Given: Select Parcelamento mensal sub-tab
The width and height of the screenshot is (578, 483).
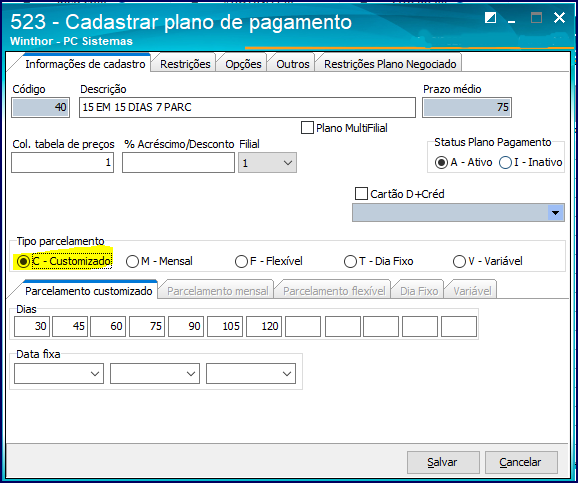Looking at the screenshot, I should (217, 291).
